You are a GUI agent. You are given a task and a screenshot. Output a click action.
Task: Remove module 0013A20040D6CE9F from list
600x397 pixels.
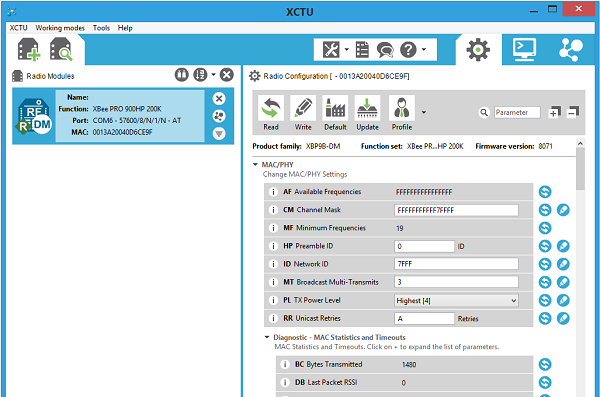219,99
